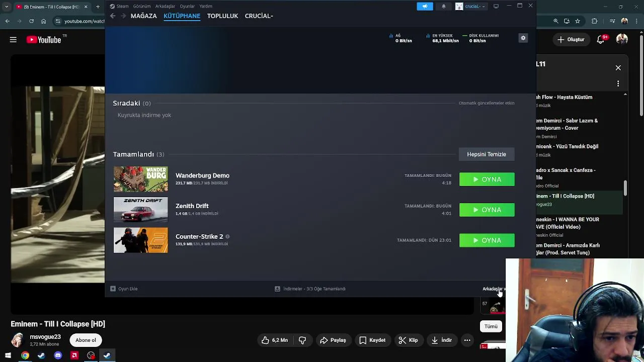Screen dimensions: 644x362
Task: Open more actions menu under video
Action: point(467,340)
